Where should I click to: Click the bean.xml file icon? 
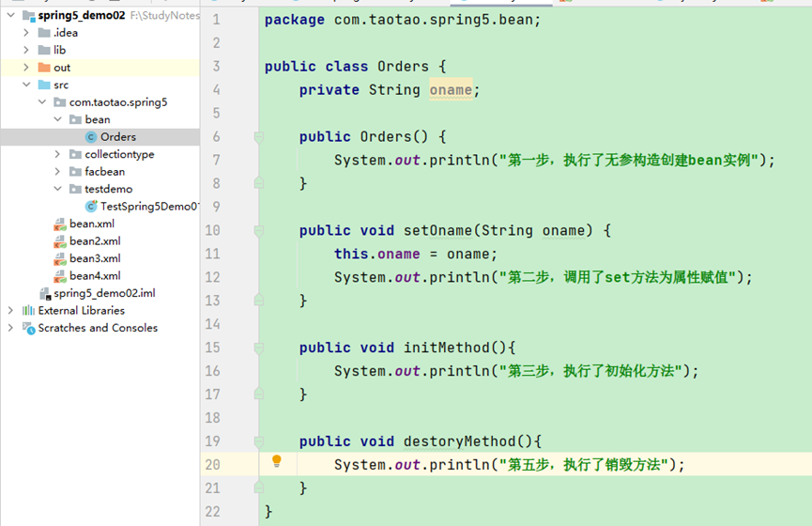pyautogui.click(x=60, y=224)
